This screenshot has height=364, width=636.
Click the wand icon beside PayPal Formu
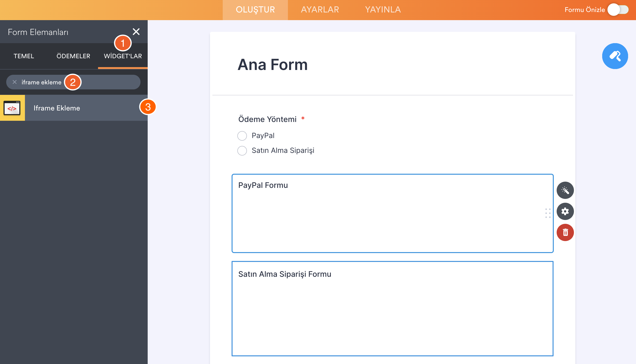tap(565, 190)
